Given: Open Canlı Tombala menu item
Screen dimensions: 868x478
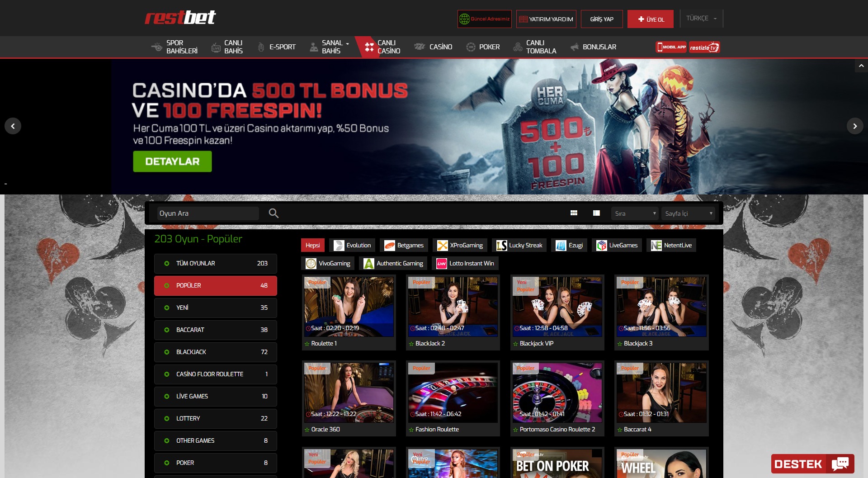Looking at the screenshot, I should point(535,47).
